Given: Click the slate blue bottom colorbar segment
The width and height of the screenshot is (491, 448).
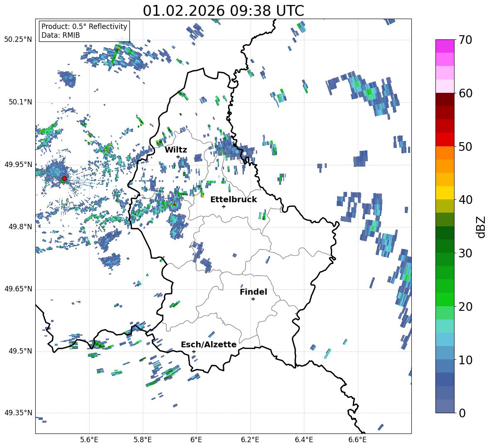Looking at the screenshot, I should coord(445,406).
